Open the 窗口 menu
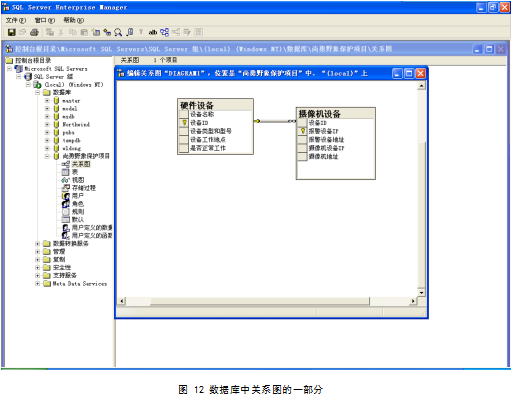 pyautogui.click(x=45, y=20)
